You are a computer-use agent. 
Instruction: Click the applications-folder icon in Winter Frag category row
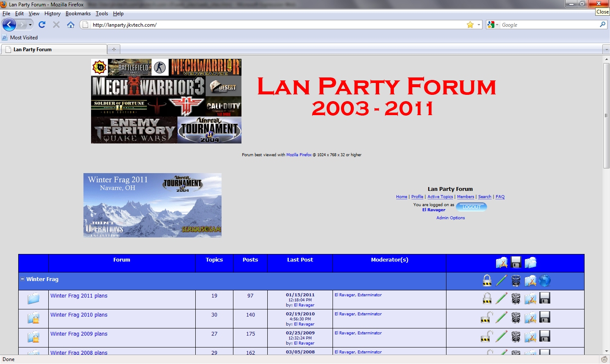coord(530,281)
